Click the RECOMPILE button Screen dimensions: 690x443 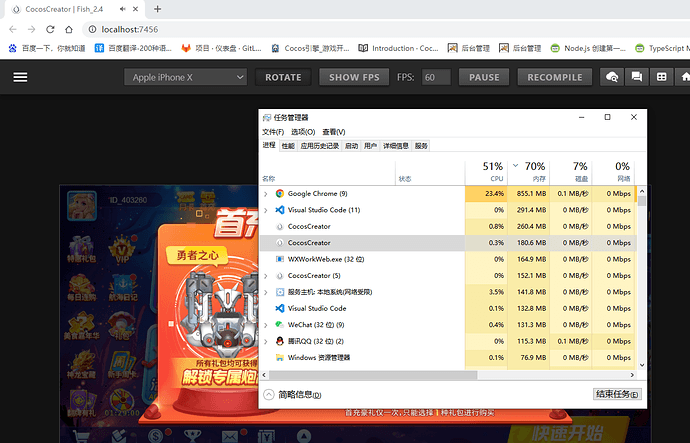click(x=555, y=77)
